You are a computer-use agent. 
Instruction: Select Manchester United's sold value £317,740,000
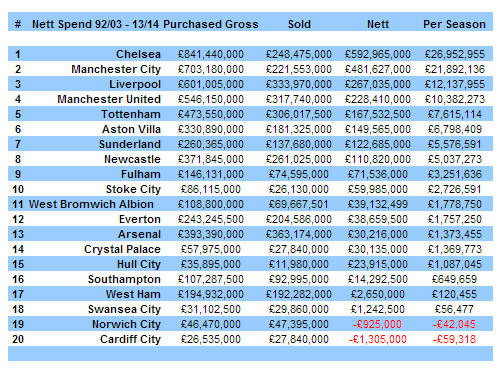coord(299,99)
